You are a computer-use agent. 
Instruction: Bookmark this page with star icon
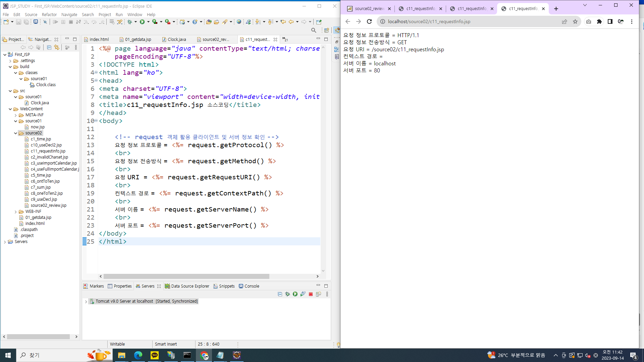click(x=575, y=21)
